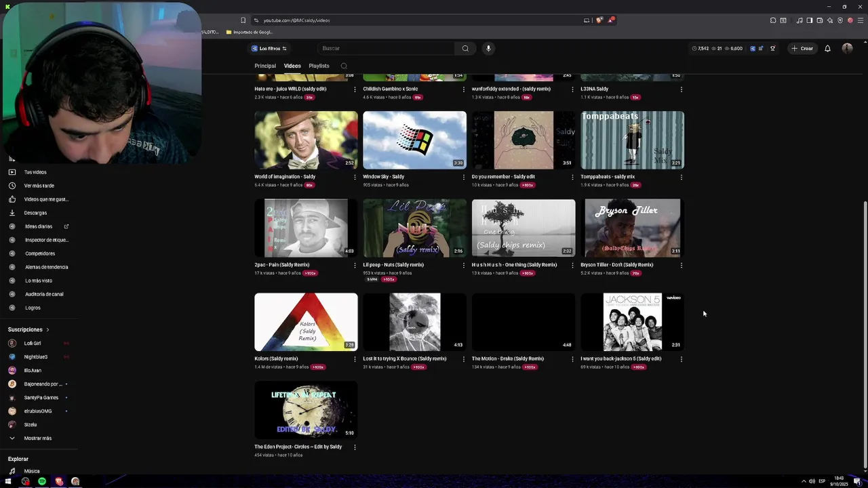Open options menu for Window Sky video
The width and height of the screenshot is (868, 488).
point(464,177)
